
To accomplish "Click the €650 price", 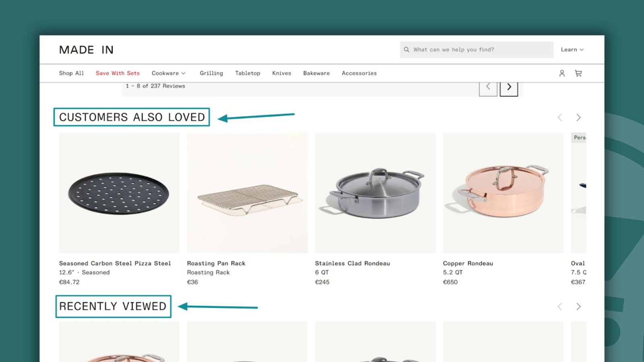I will point(450,282).
